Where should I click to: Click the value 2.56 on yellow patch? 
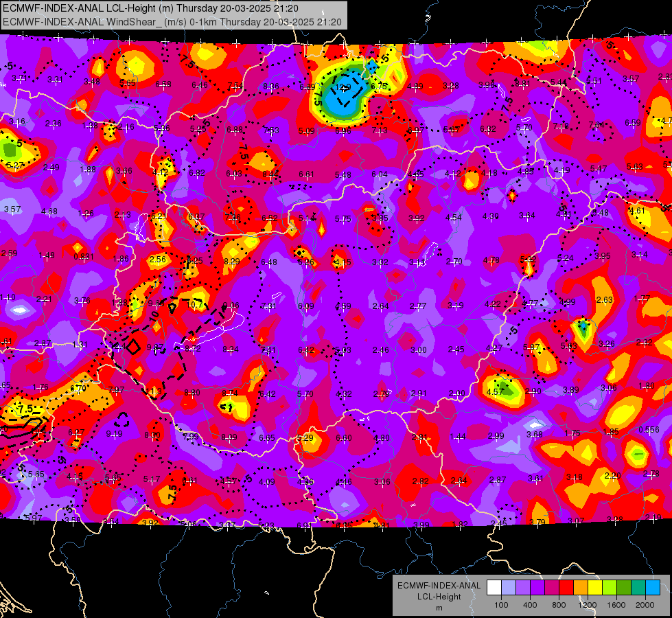pyautogui.click(x=158, y=259)
